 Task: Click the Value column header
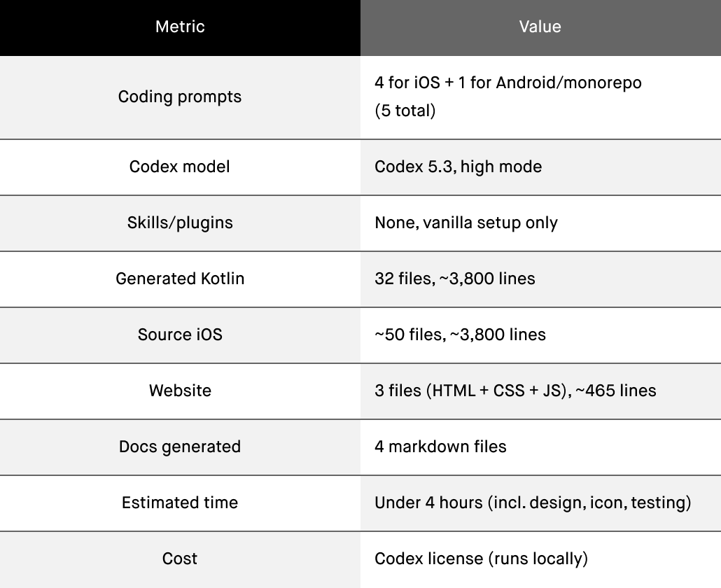[x=540, y=27]
